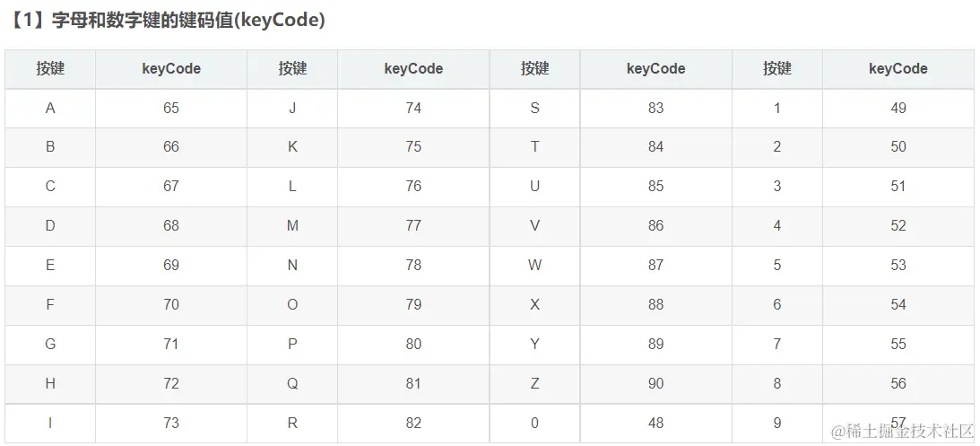
Task: Select the keyCode 83 cell
Action: (x=656, y=108)
